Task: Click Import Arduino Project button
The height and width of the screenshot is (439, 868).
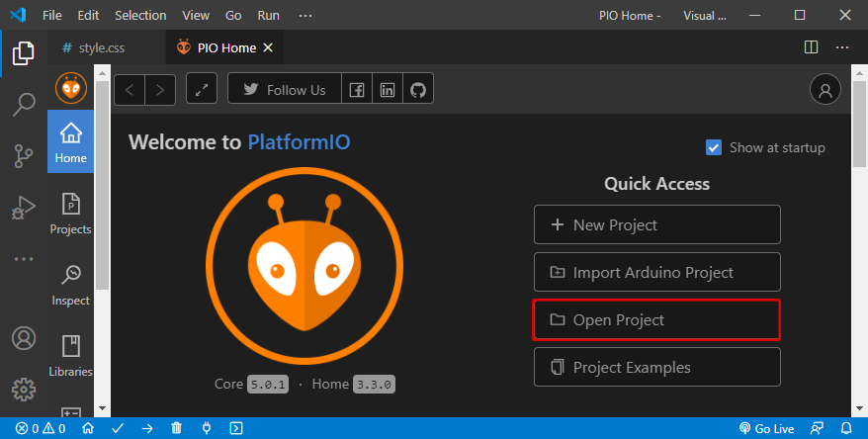Action: 657,272
